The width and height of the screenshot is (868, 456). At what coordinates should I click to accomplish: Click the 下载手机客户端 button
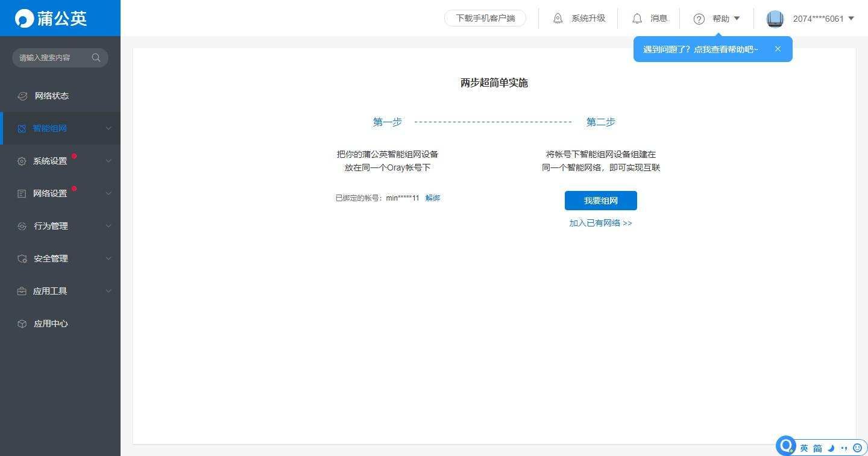[x=485, y=19]
